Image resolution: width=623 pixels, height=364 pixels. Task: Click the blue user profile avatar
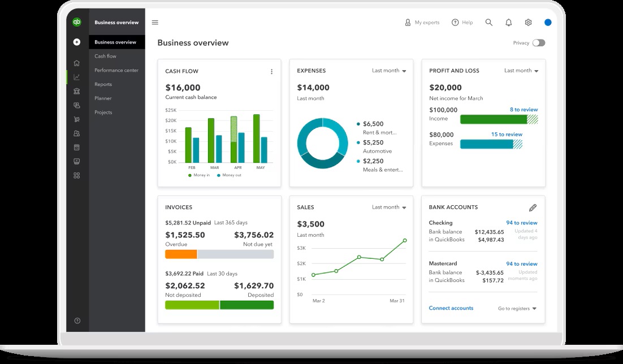[547, 23]
